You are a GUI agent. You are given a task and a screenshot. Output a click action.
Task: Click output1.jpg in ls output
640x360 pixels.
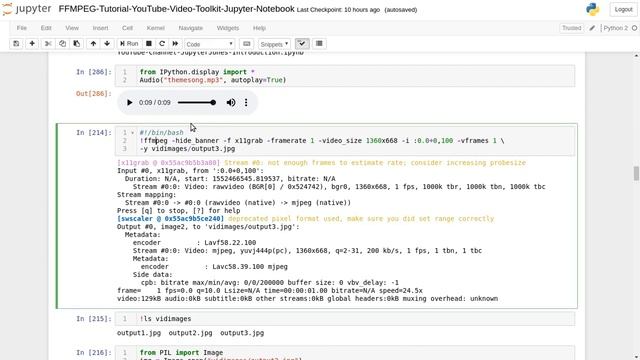(x=139, y=333)
